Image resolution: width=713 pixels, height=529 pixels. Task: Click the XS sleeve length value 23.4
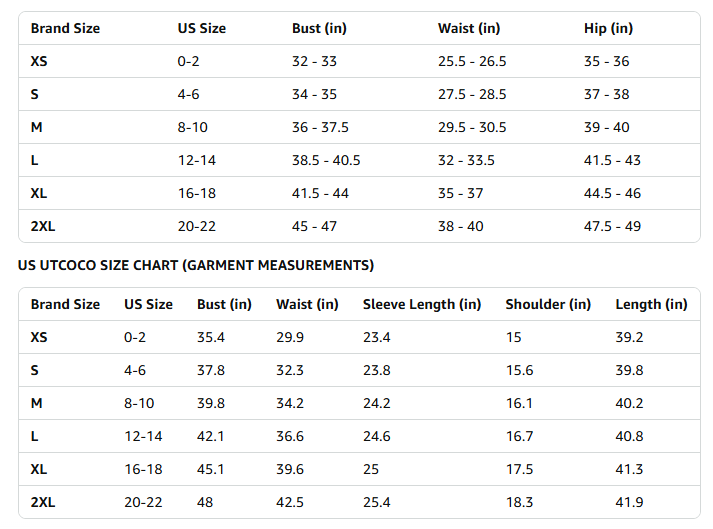point(377,337)
